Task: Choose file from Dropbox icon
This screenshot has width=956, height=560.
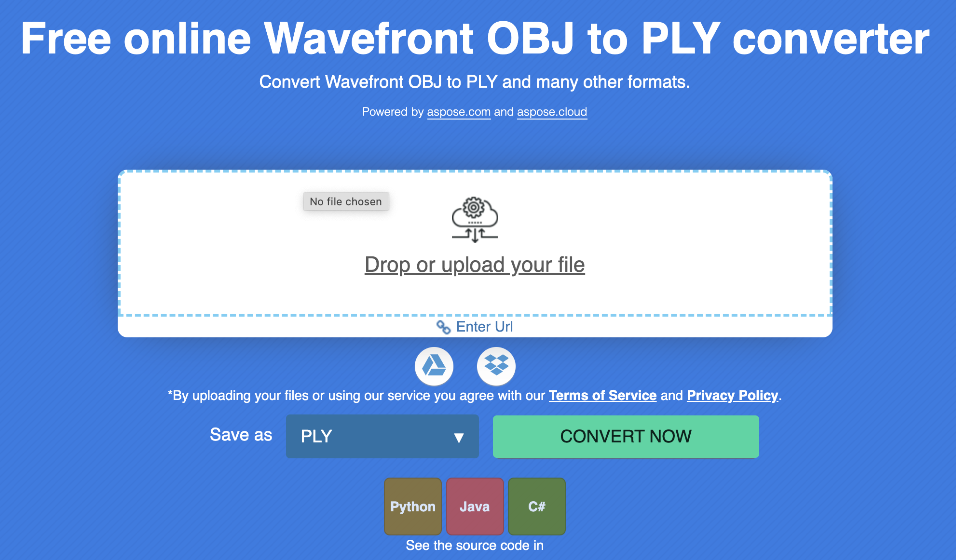Action: (496, 366)
